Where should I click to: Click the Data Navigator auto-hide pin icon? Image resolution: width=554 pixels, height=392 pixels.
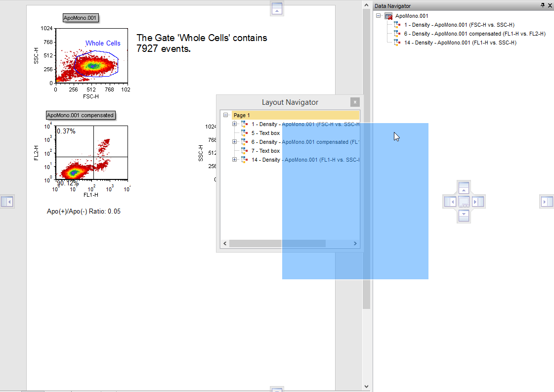(x=543, y=5)
